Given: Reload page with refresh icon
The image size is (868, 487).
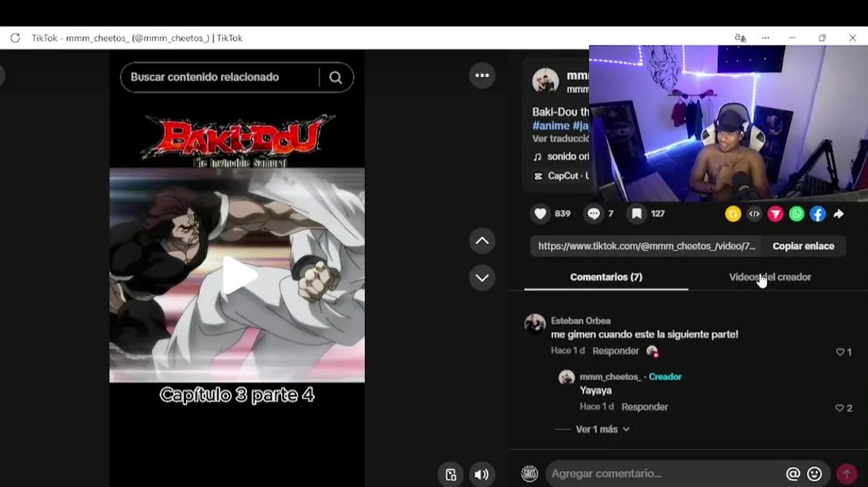Looking at the screenshot, I should pyautogui.click(x=15, y=38).
